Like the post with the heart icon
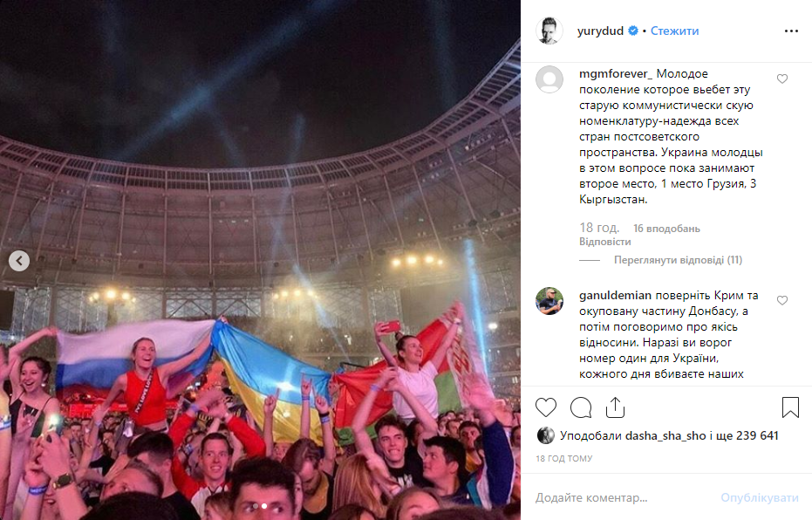 tap(546, 407)
